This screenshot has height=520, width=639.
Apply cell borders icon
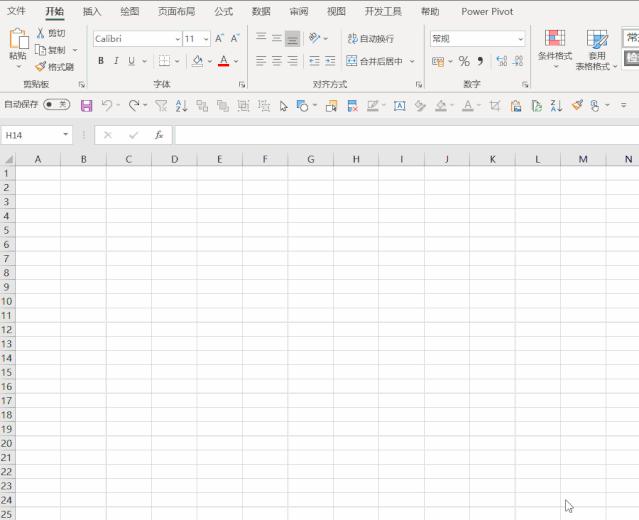164,61
